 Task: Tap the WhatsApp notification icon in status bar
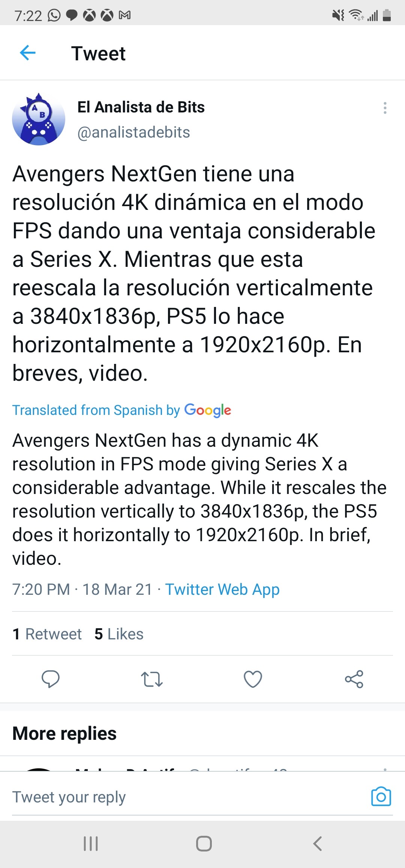pos(54,15)
